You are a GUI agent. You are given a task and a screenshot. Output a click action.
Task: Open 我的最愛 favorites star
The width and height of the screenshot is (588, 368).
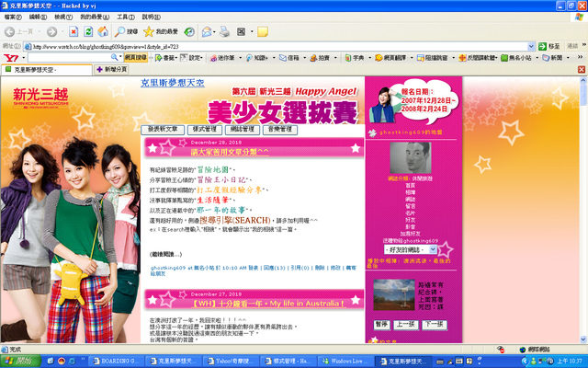point(161,32)
